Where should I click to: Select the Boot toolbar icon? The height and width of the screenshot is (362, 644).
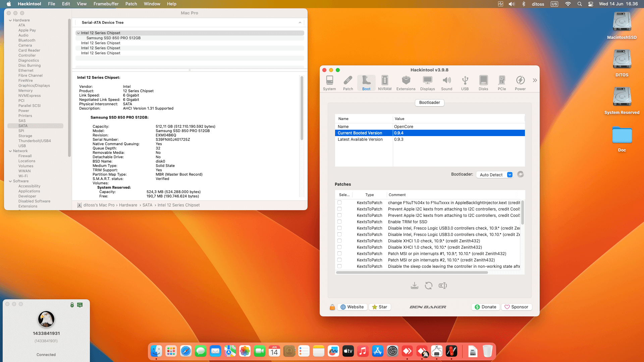(366, 83)
